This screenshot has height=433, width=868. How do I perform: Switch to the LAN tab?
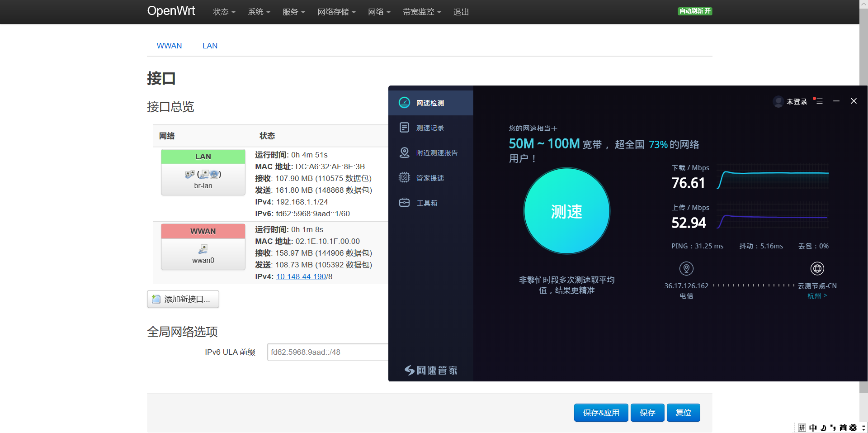coord(210,46)
